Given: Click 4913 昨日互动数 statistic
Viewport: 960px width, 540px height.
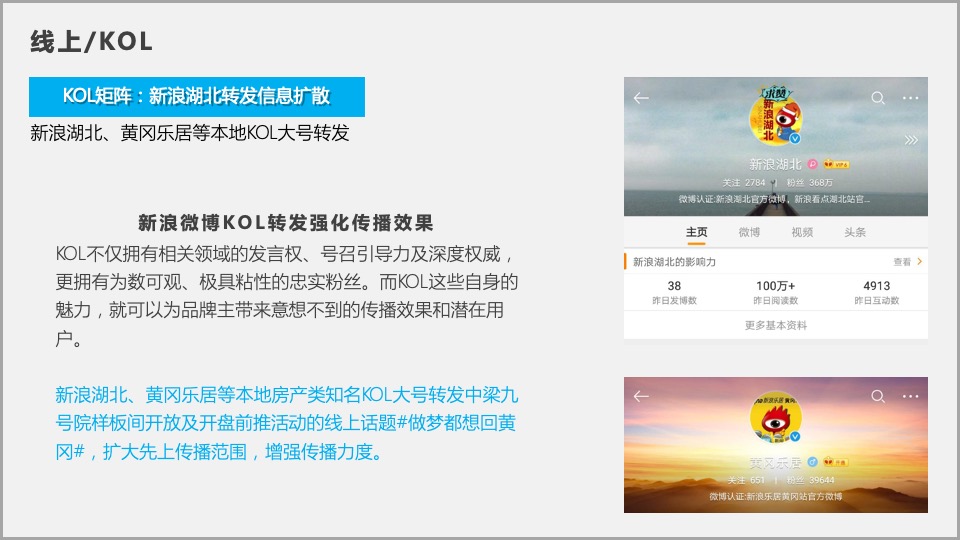Looking at the screenshot, I should tap(877, 293).
